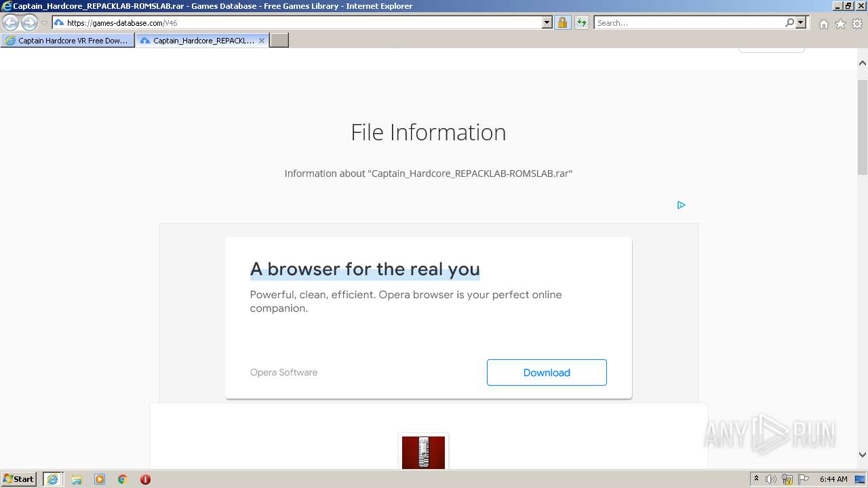Open the Favorites star icon

[840, 24]
